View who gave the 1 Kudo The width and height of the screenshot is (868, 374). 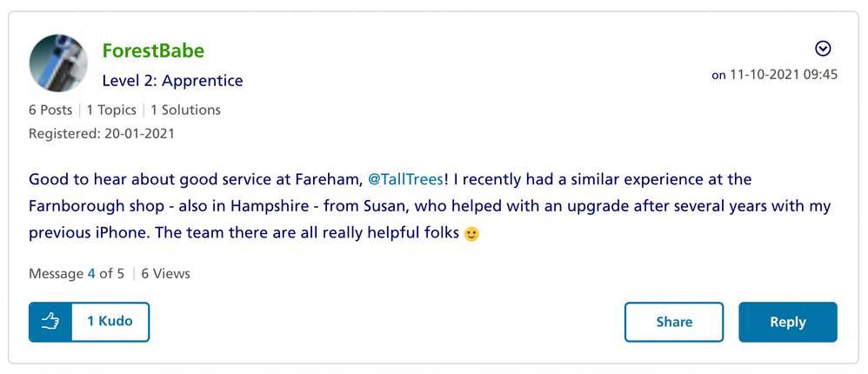click(x=110, y=322)
